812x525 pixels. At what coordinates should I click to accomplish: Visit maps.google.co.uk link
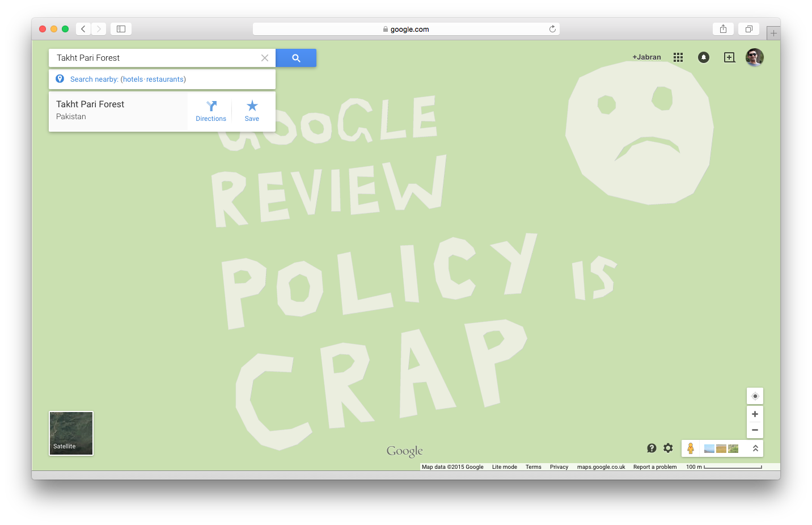(601, 467)
